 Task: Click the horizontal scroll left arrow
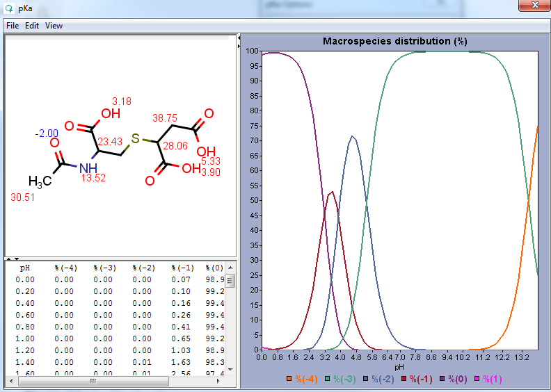tap(11, 381)
